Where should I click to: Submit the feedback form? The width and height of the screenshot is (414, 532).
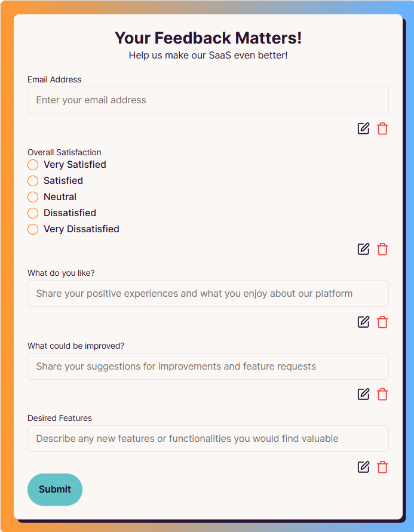[55, 489]
